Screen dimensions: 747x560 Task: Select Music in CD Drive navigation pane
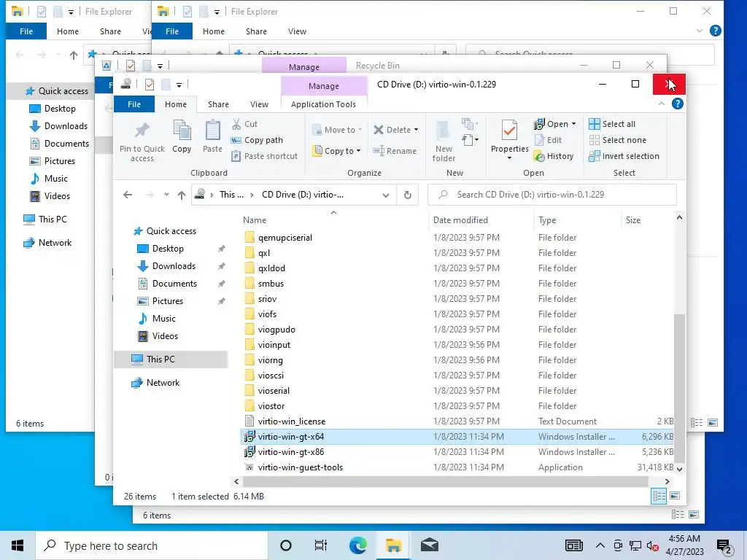pos(164,319)
